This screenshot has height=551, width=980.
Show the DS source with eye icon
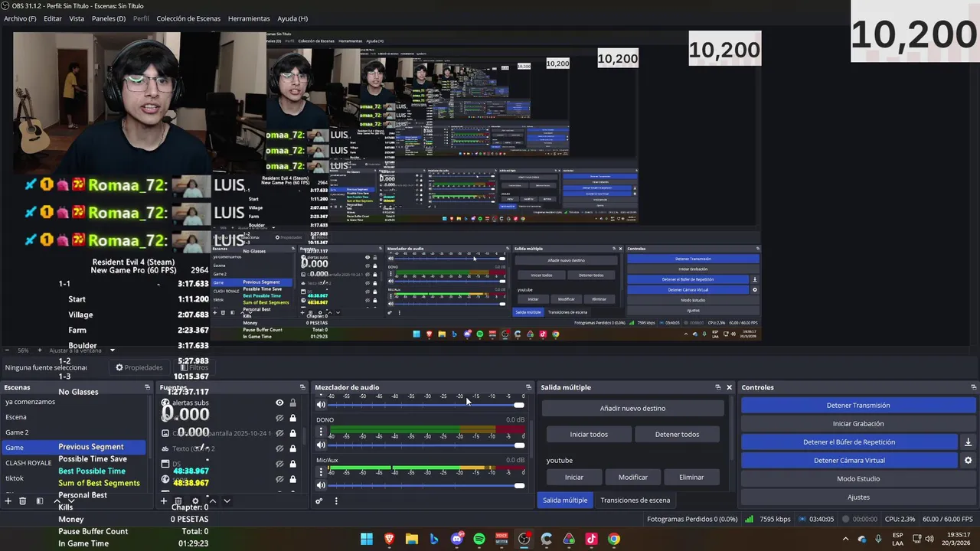(x=279, y=464)
